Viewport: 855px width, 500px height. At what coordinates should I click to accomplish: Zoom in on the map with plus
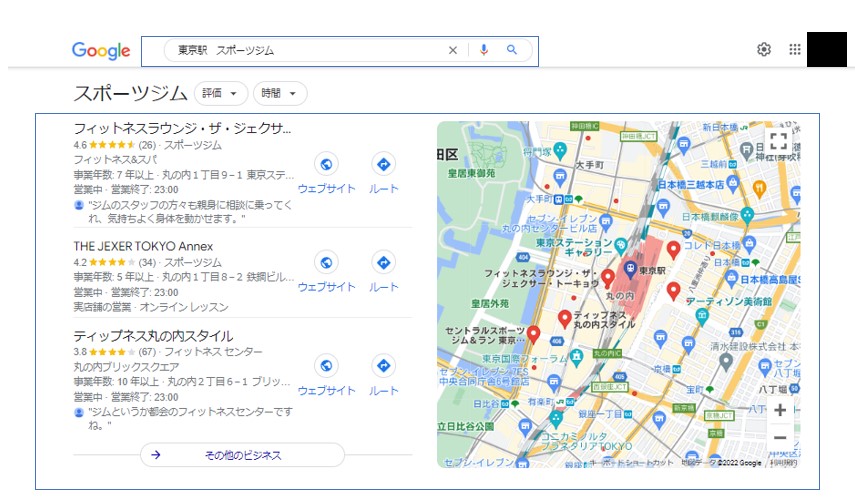(780, 410)
